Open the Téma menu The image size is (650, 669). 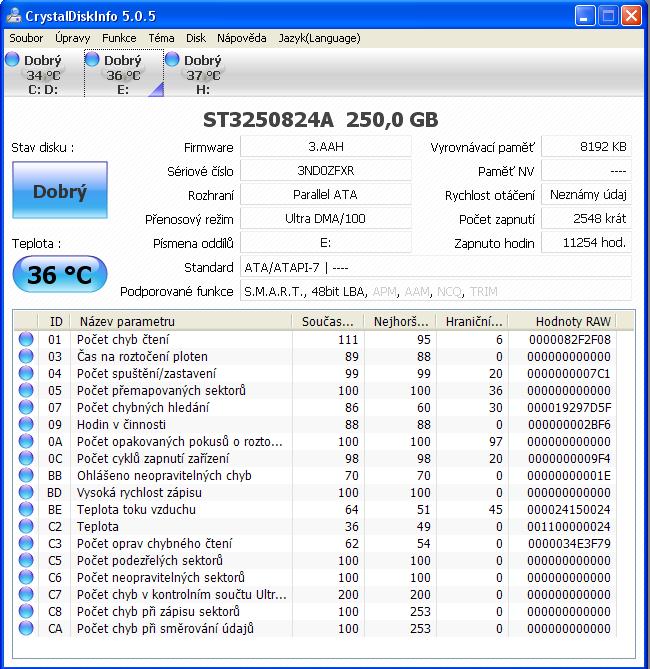[x=161, y=38]
